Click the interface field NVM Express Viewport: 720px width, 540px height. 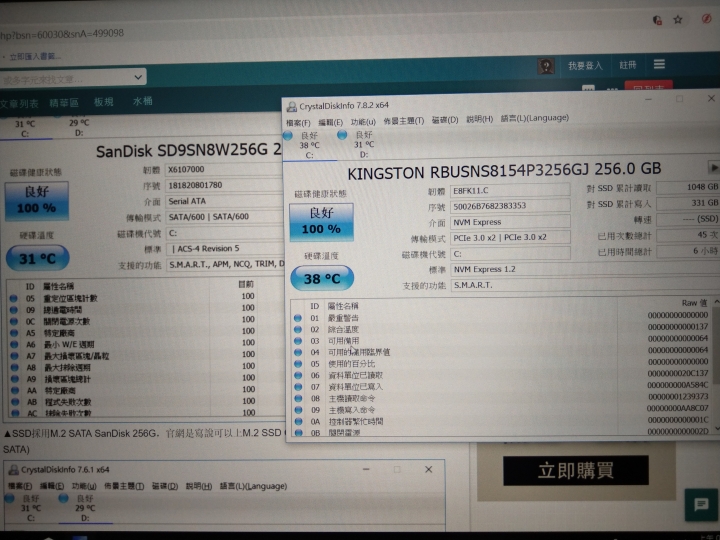[x=510, y=222]
